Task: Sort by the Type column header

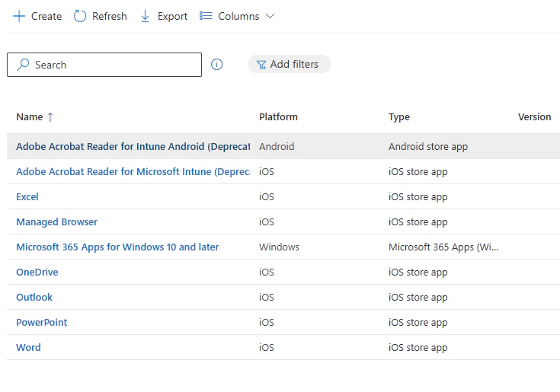Action: (399, 117)
